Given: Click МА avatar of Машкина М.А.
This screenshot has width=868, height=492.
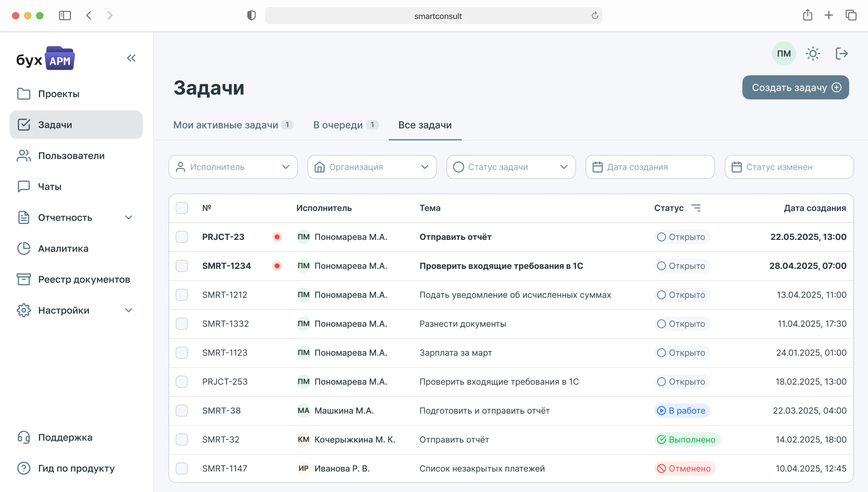Looking at the screenshot, I should point(303,411).
